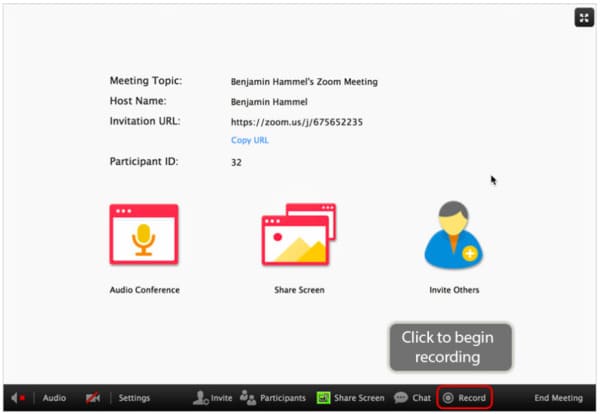The height and width of the screenshot is (414, 600).
Task: Click the Audio Conference label
Action: [145, 290]
